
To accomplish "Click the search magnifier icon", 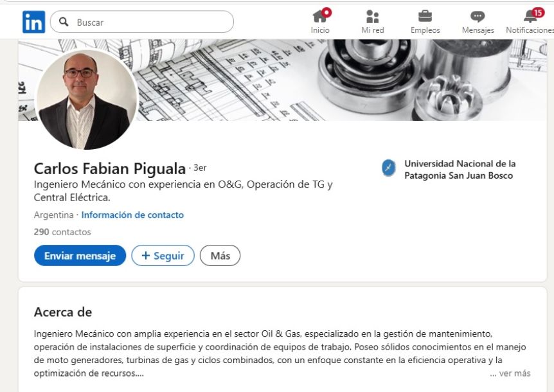I will pyautogui.click(x=64, y=22).
